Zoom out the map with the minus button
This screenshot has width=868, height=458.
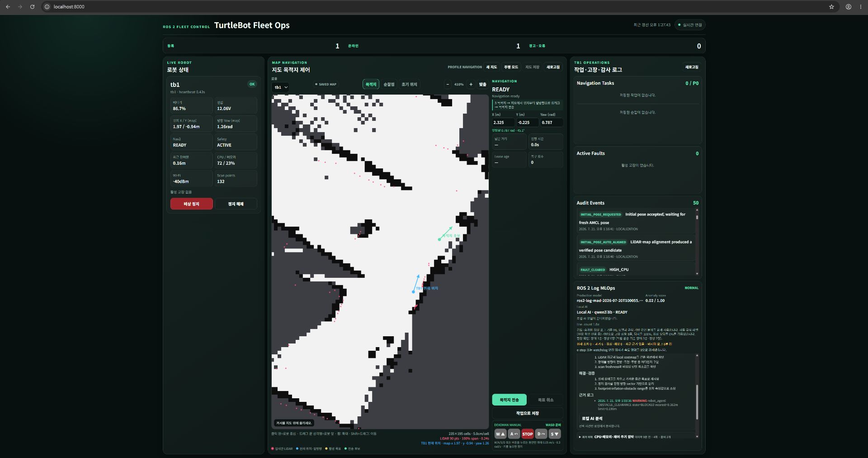448,84
